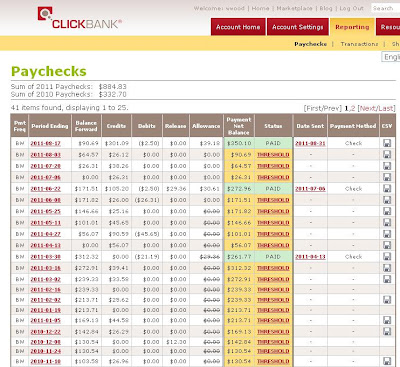Viewport: 400px width, 367px height.
Task: Click the Search input field
Action: (x=386, y=8)
